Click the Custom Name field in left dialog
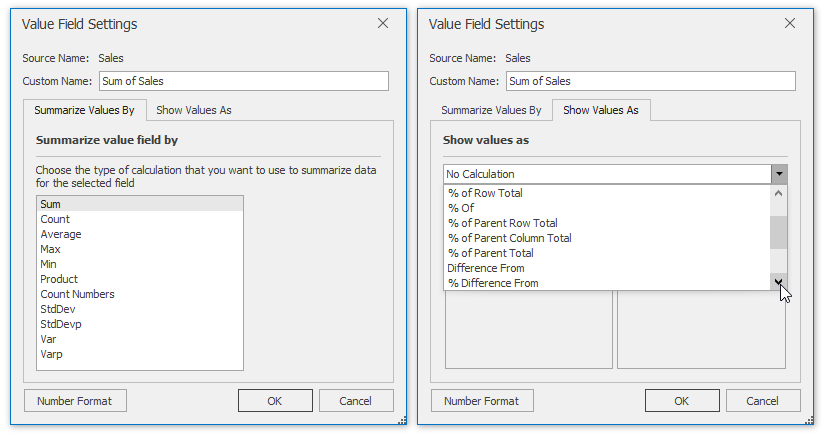This screenshot has height=437, width=825. pyautogui.click(x=242, y=81)
